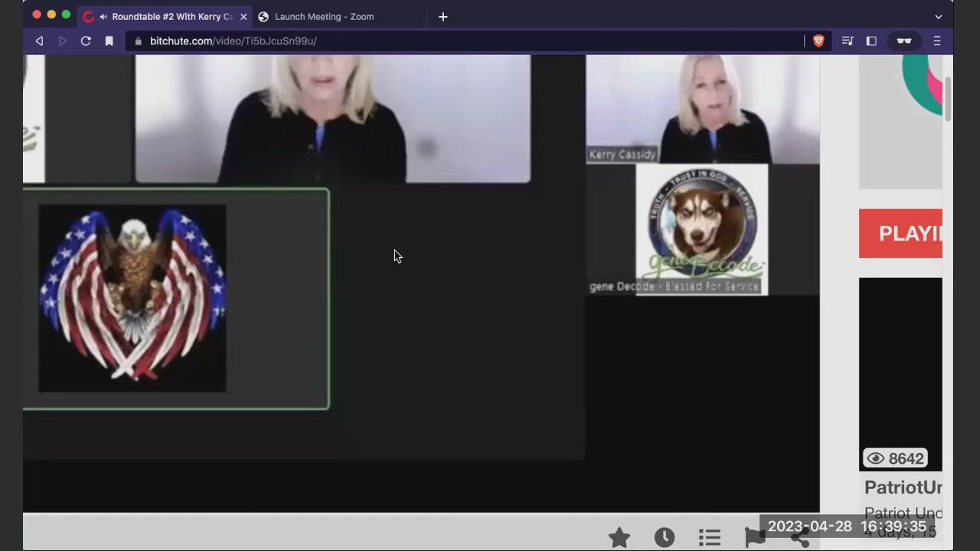The image size is (980, 551).
Task: Click the clock watch-later icon
Action: pyautogui.click(x=664, y=538)
